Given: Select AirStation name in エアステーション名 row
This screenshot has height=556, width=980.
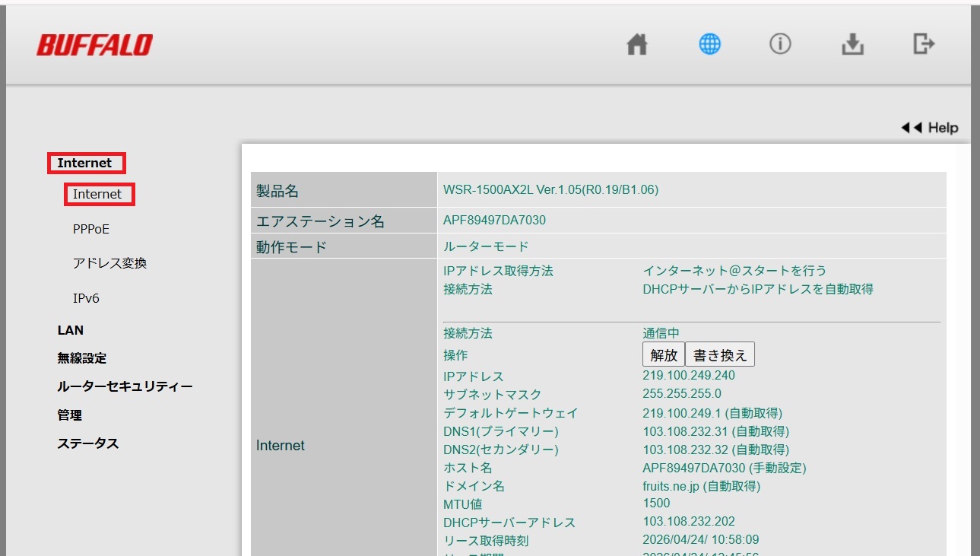Looking at the screenshot, I should tap(494, 220).
